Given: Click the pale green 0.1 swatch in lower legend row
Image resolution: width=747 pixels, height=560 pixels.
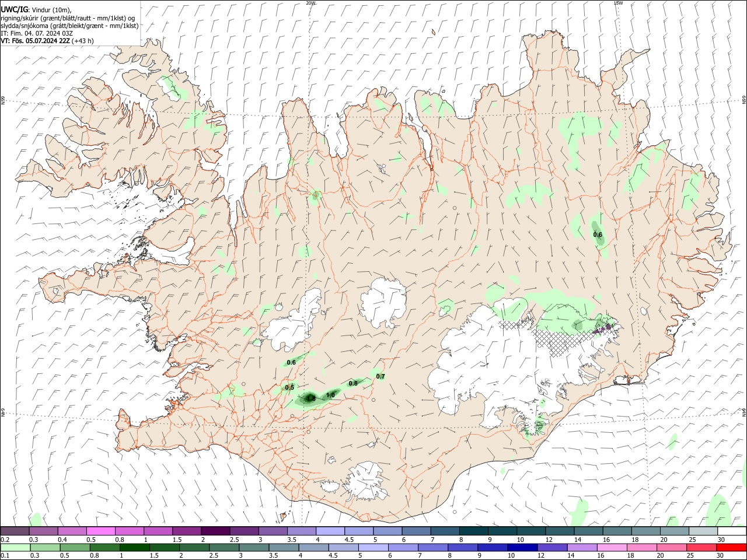Looking at the screenshot, I should [15, 547].
